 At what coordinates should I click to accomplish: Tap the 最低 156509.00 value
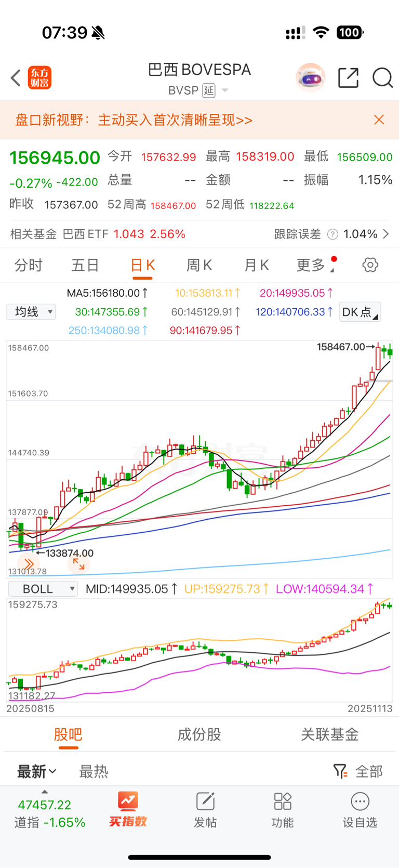click(x=365, y=157)
